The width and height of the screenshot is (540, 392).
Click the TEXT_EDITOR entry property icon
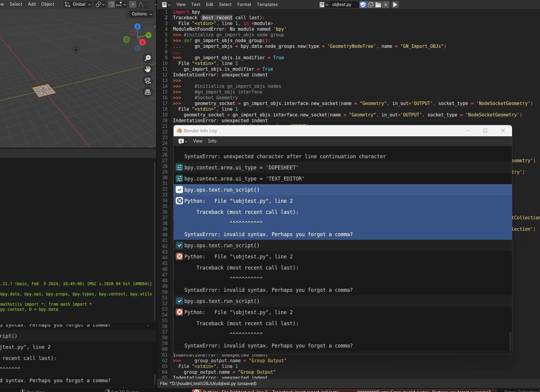(179, 178)
